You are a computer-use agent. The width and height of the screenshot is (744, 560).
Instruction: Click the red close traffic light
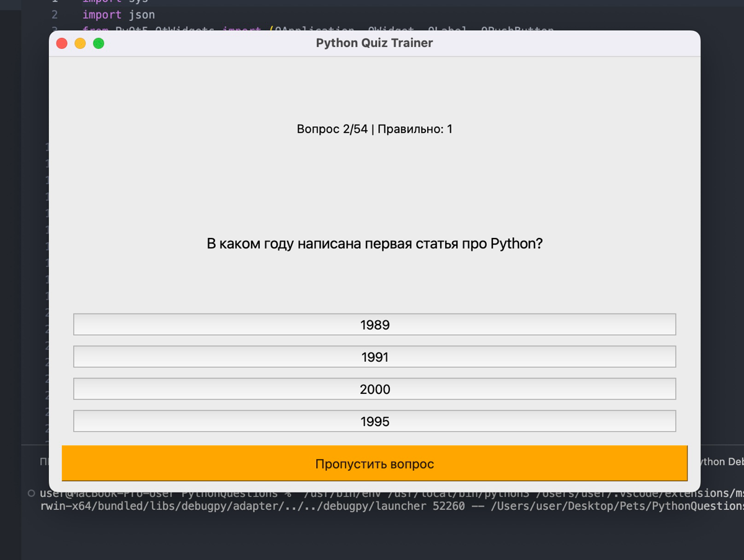62,45
